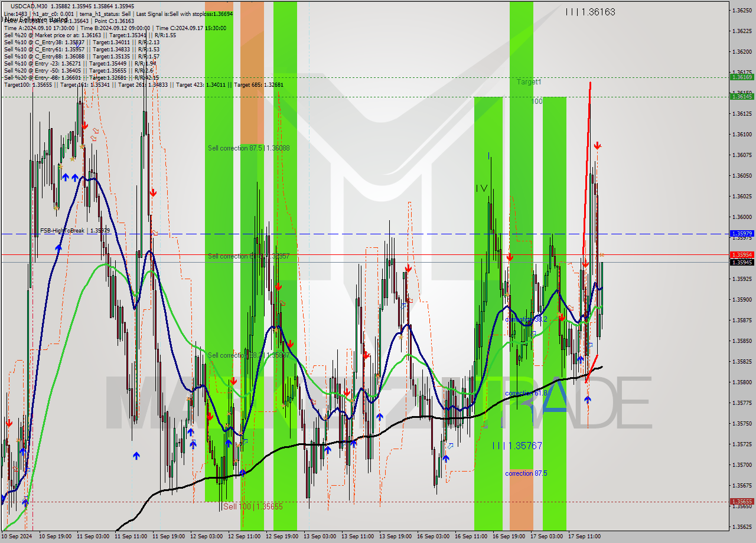Click the '17 Sep 11:00' time axis label

point(585,537)
